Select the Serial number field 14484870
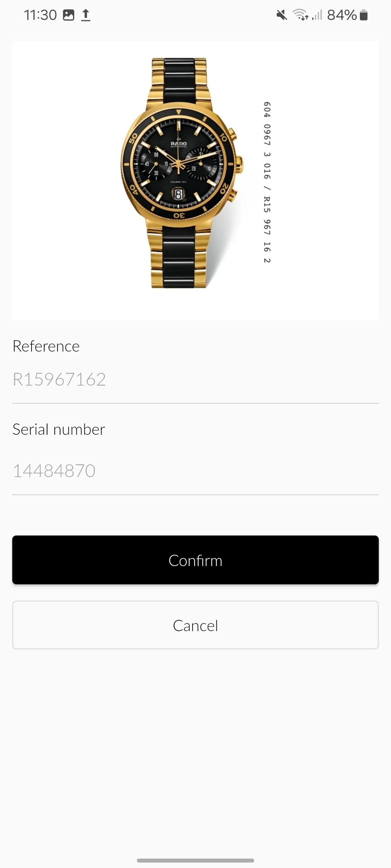The height and width of the screenshot is (868, 391). coord(195,471)
